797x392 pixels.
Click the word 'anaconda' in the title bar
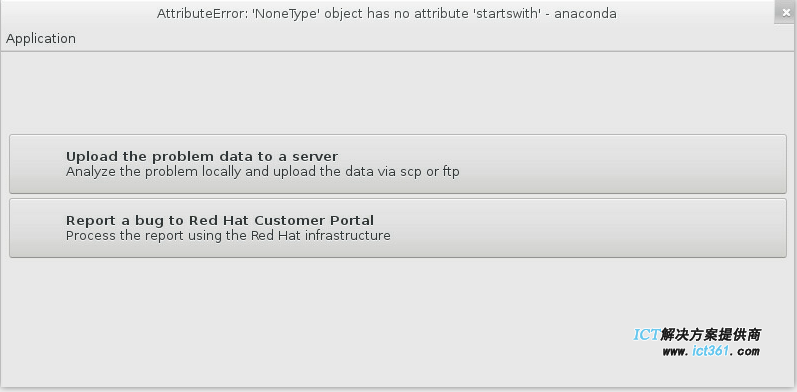(585, 14)
